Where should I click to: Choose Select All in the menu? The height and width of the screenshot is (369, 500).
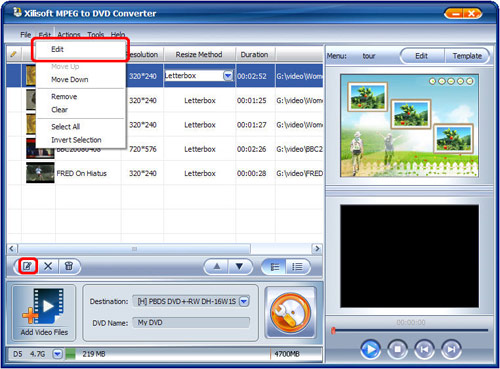[80, 127]
